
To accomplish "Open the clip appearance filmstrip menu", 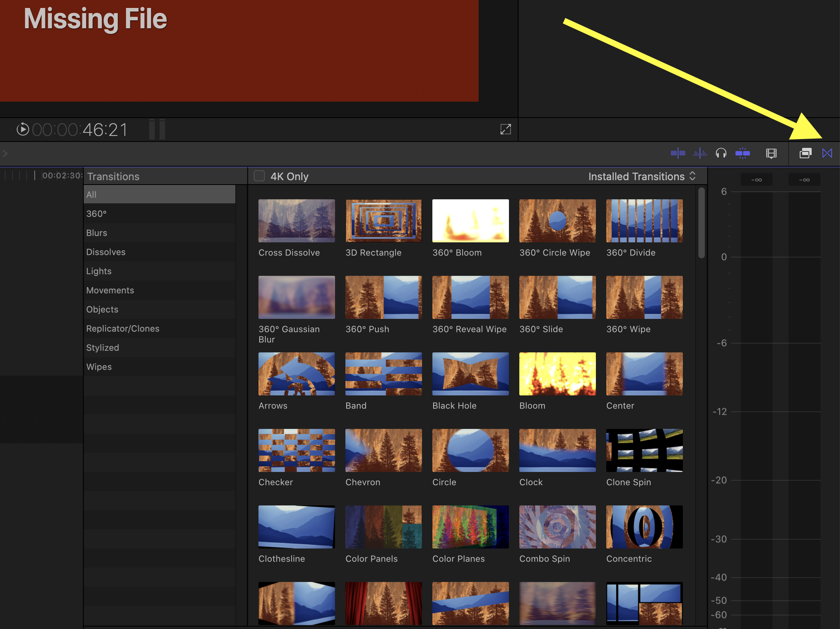I will (771, 153).
